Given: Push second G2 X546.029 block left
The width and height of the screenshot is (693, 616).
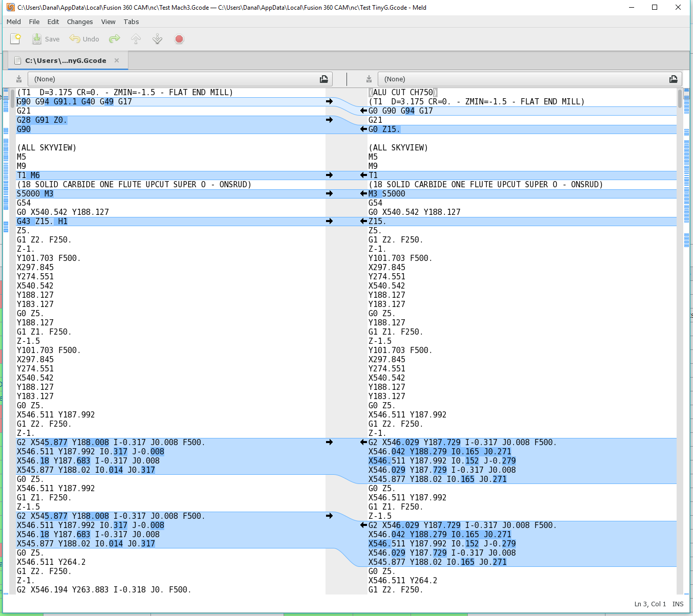Looking at the screenshot, I should tap(363, 525).
